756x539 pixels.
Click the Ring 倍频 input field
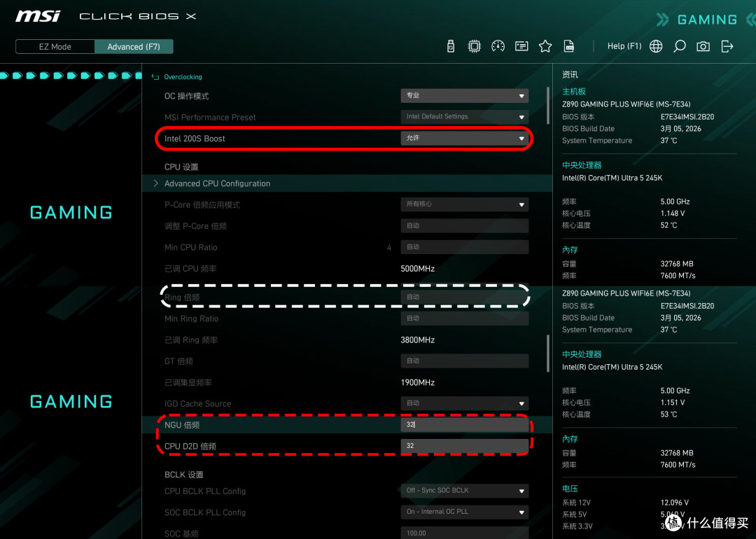(x=464, y=297)
